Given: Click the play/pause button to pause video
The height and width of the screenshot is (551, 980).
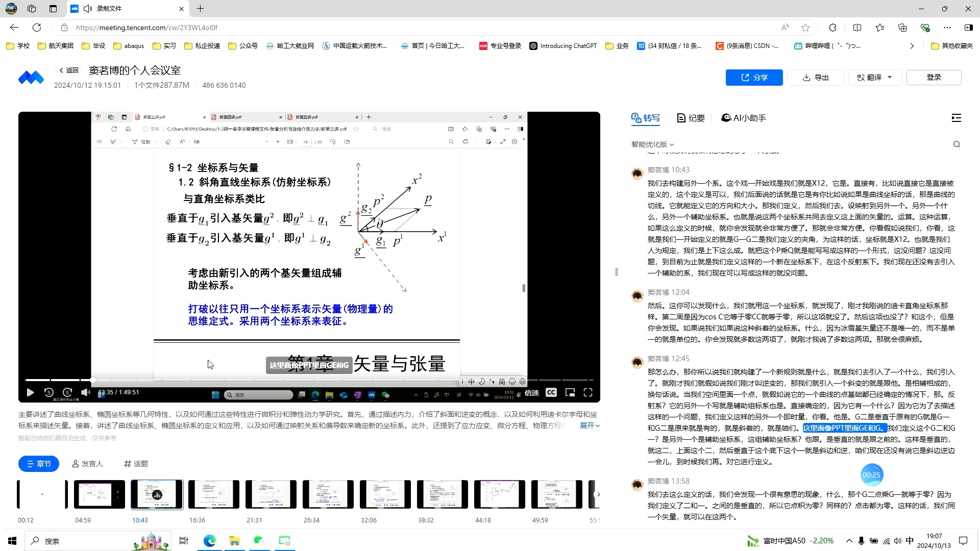Looking at the screenshot, I should click(x=30, y=392).
